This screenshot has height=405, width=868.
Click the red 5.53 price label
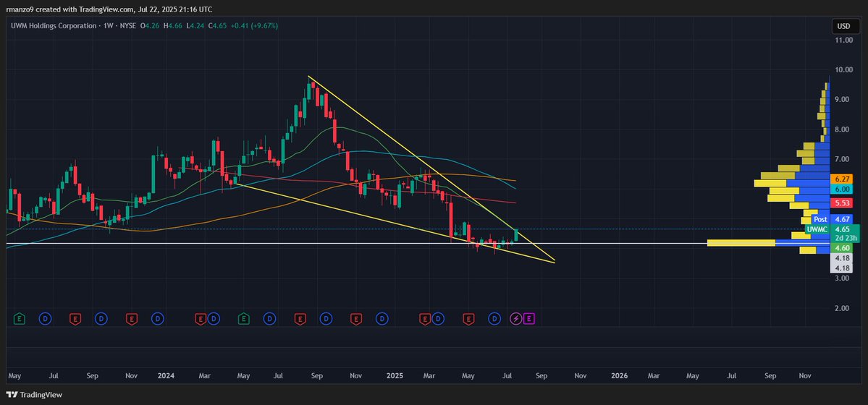[x=842, y=203]
